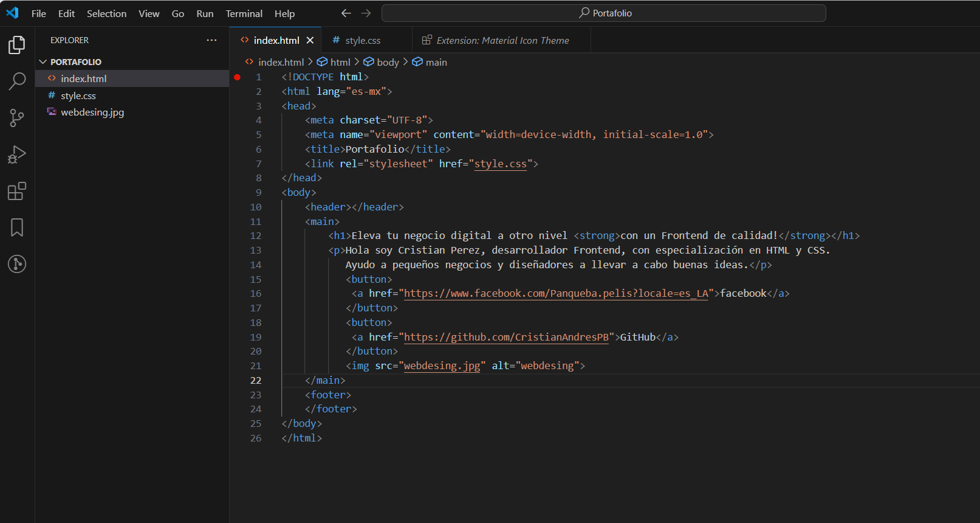Click the lang="es-mx" attribute on line 2

click(351, 91)
